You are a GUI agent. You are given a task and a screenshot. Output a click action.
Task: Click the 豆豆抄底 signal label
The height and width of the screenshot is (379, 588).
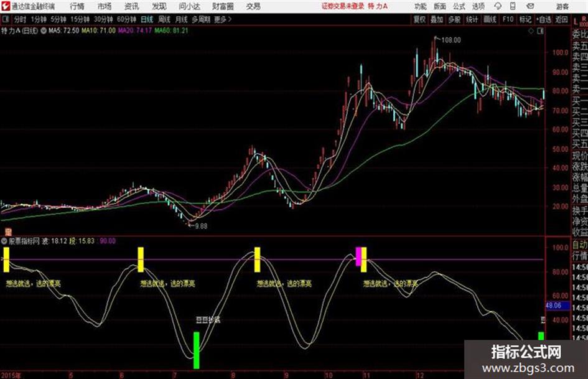(x=208, y=320)
